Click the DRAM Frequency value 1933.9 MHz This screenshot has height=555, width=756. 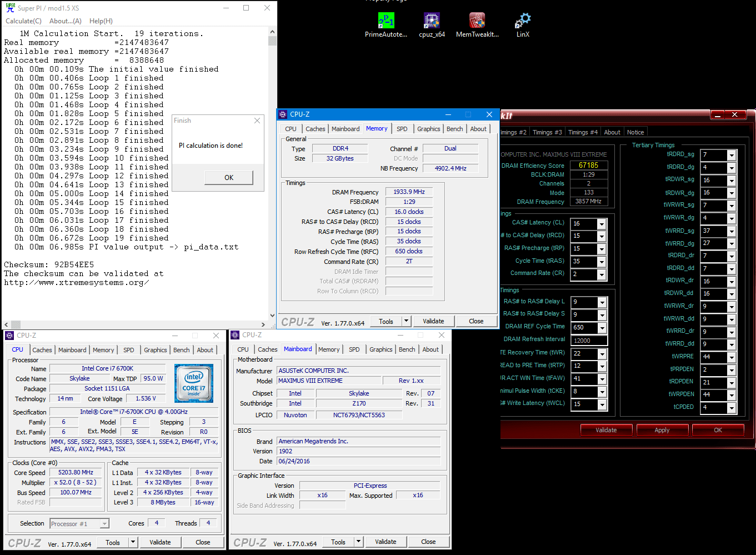click(409, 192)
